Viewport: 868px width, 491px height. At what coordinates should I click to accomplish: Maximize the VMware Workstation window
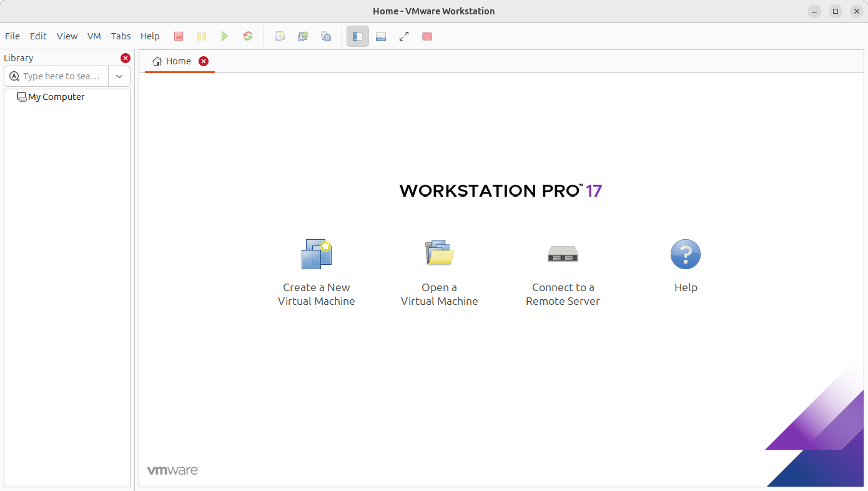click(836, 11)
